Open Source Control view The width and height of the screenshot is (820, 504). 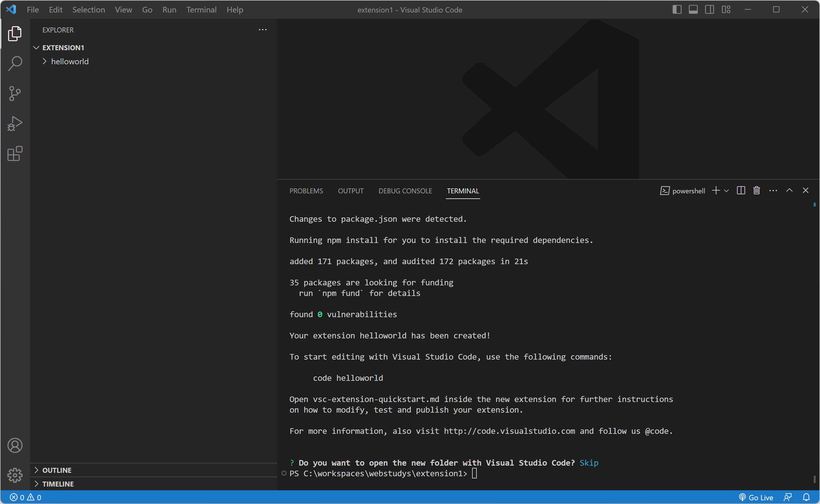point(15,93)
